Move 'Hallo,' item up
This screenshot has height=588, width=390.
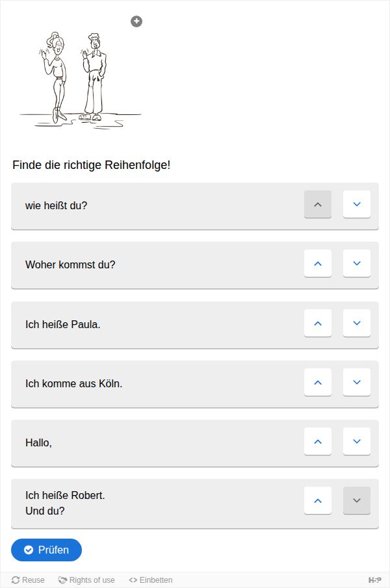click(x=318, y=442)
